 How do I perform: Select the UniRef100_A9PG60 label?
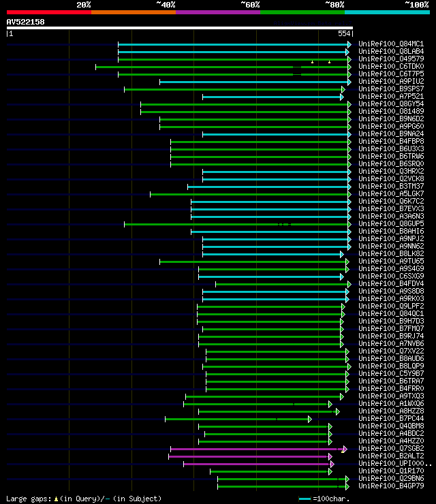click(x=391, y=126)
